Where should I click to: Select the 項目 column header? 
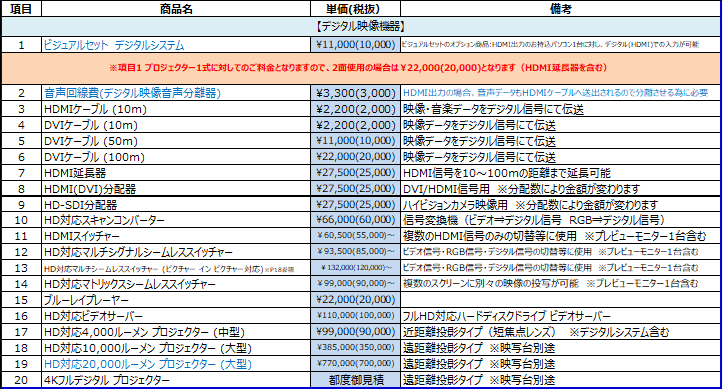pyautogui.click(x=21, y=9)
